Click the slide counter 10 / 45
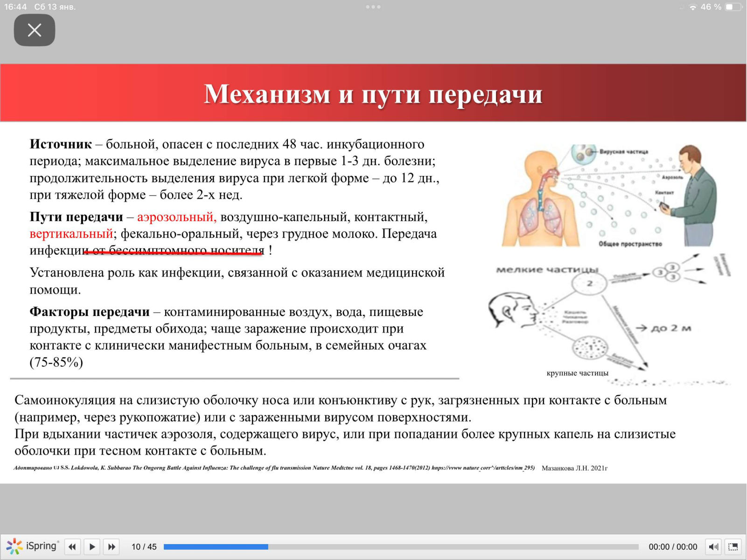747x560 pixels. click(144, 546)
